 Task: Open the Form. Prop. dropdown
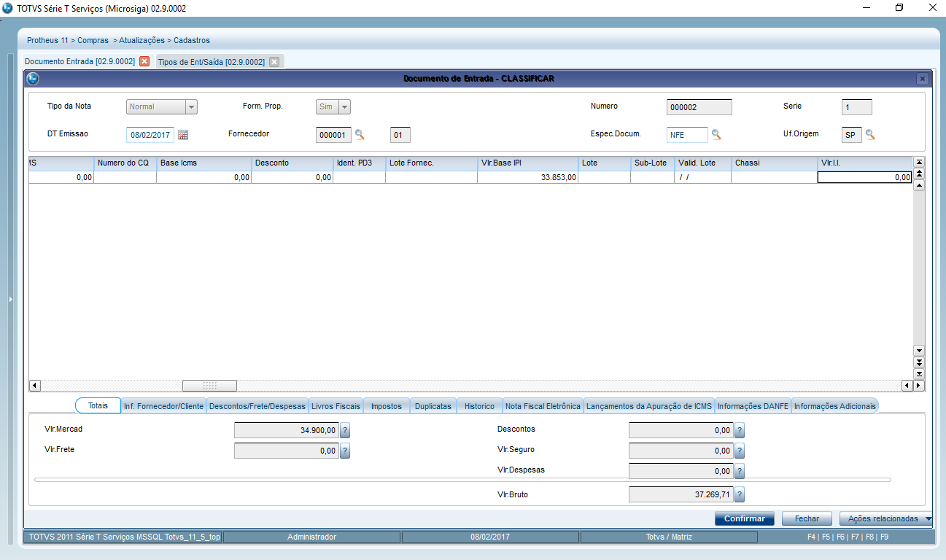(x=344, y=107)
